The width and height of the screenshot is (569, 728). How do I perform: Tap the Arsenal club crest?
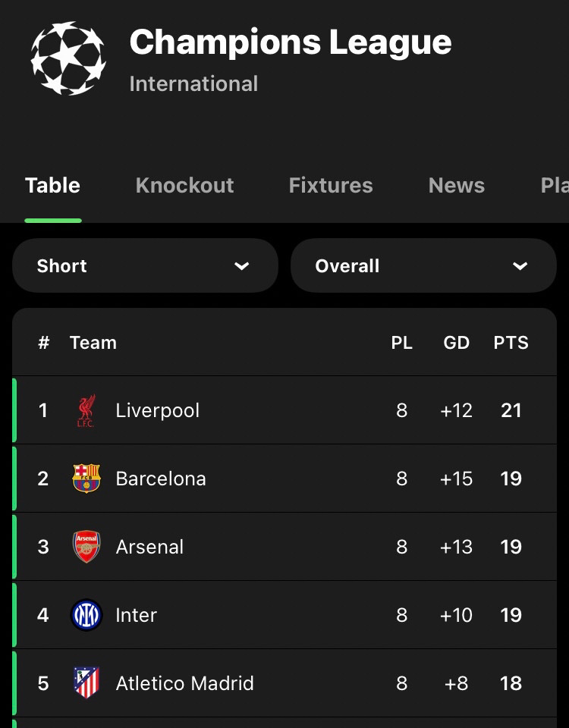[x=86, y=547]
